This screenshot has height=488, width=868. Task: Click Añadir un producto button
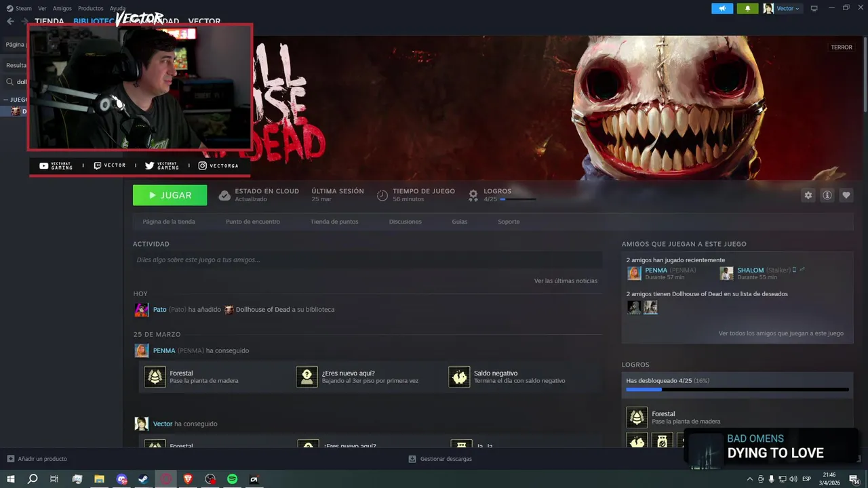37,459
